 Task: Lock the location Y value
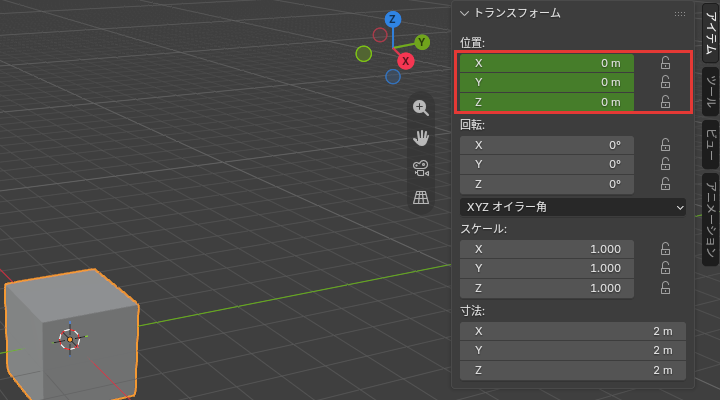(665, 82)
